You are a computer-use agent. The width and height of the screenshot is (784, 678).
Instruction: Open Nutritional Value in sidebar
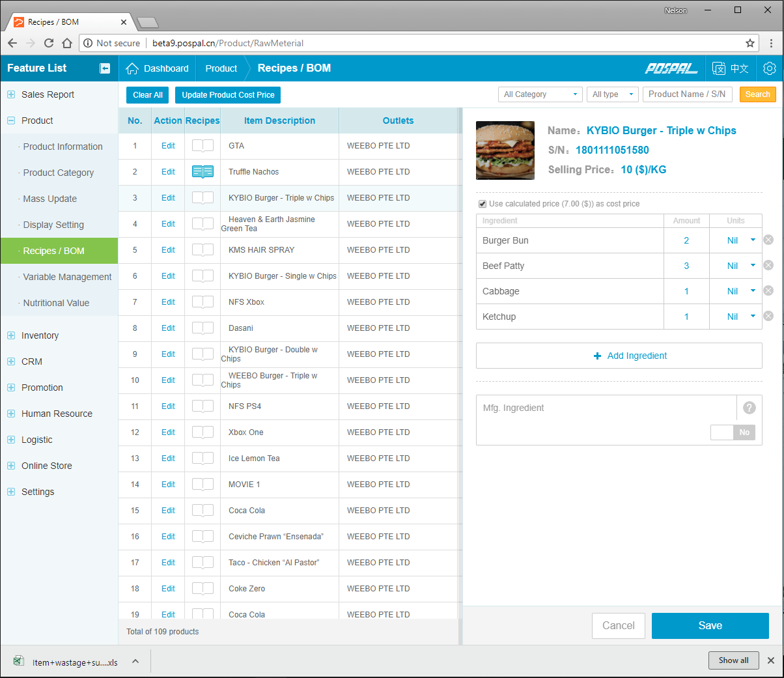56,303
